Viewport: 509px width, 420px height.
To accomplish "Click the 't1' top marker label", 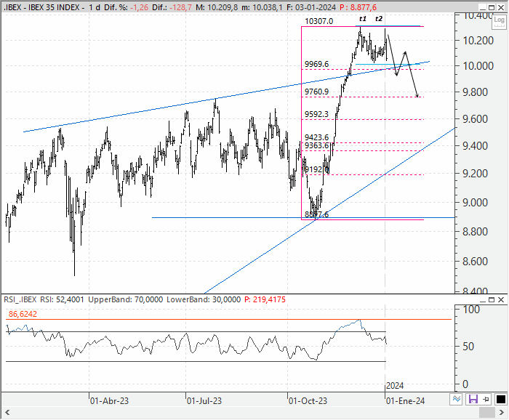I will pos(363,19).
